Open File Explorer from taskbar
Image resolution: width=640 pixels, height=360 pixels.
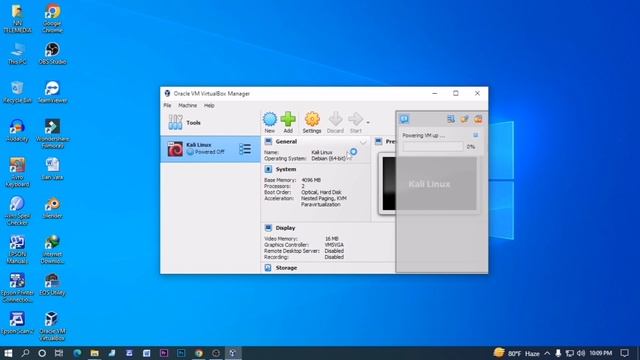coord(94,353)
